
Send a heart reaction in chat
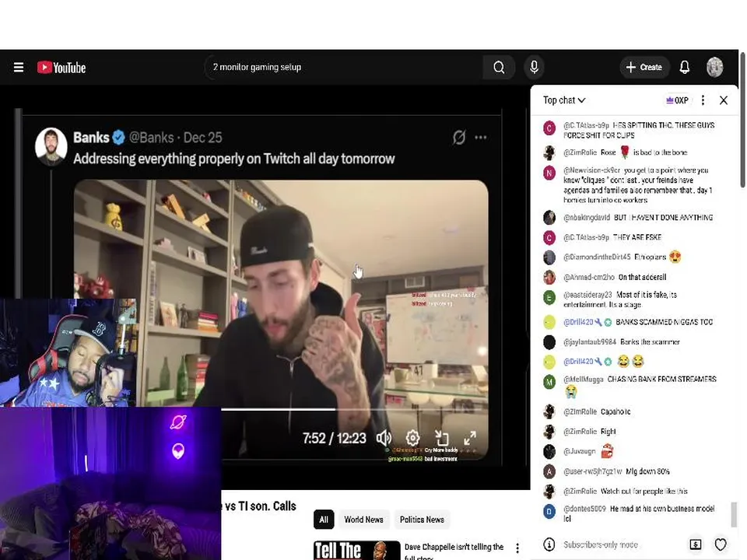[721, 544]
